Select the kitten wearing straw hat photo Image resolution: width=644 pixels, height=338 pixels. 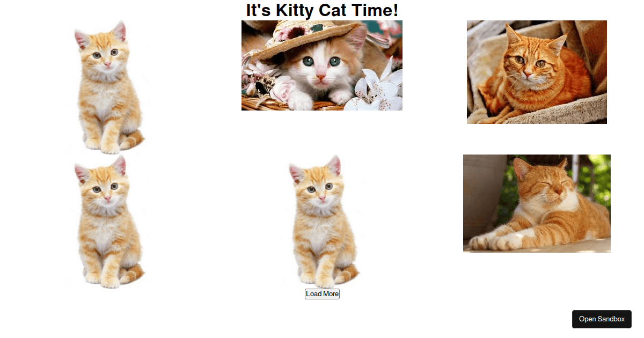322,65
